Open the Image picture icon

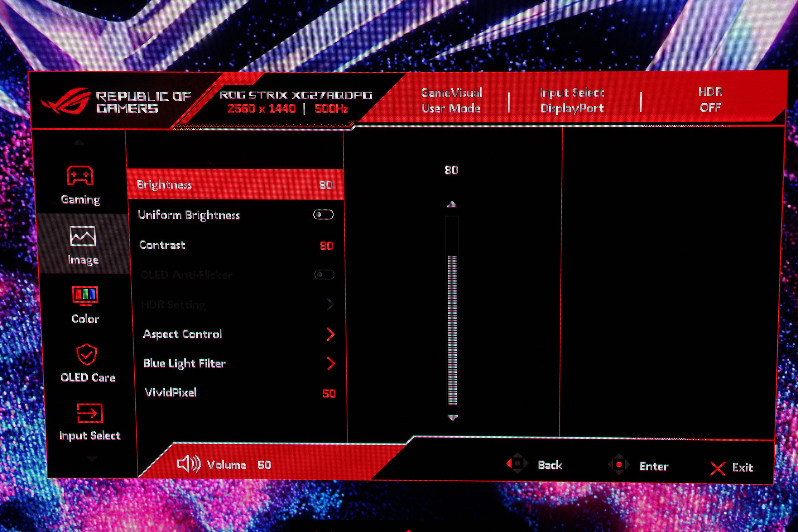point(83,236)
